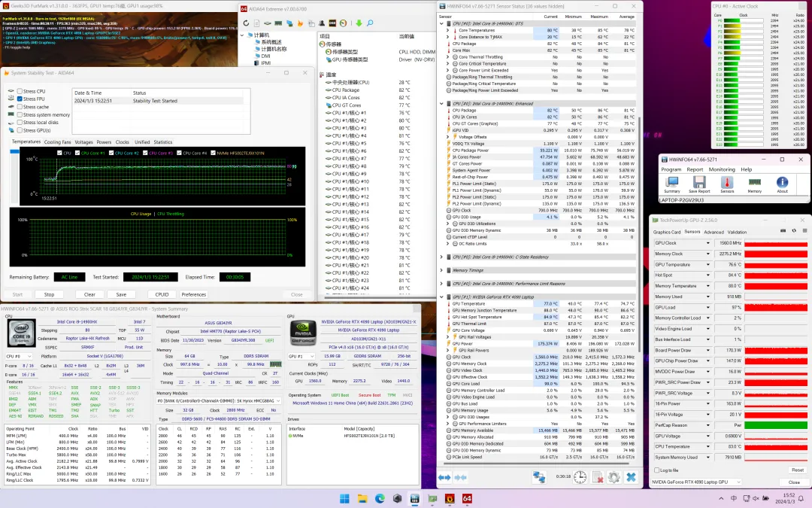
Task: Click the network computers icon in HWiNFO sensor footer
Action: coord(539,477)
